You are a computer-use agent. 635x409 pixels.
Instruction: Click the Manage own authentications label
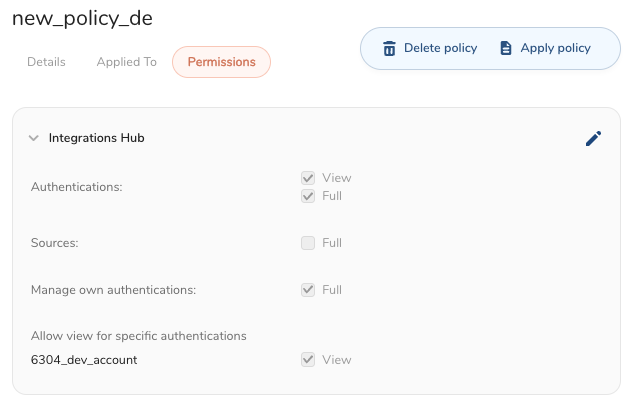113,290
